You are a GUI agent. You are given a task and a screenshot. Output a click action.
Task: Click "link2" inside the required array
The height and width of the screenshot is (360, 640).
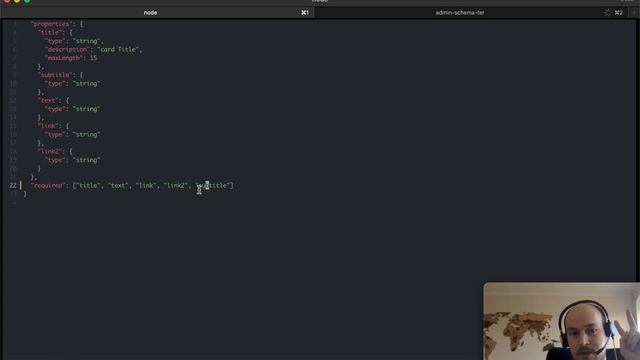(176, 186)
